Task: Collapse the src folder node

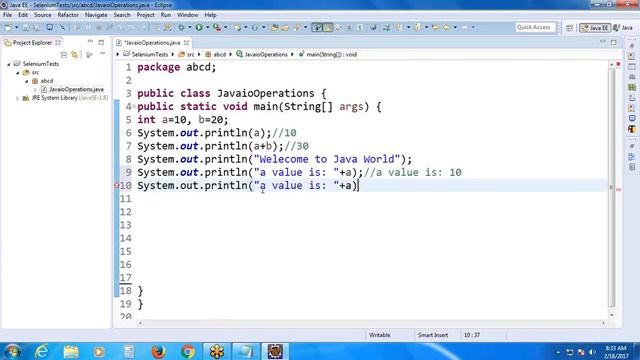Action: click(x=18, y=73)
